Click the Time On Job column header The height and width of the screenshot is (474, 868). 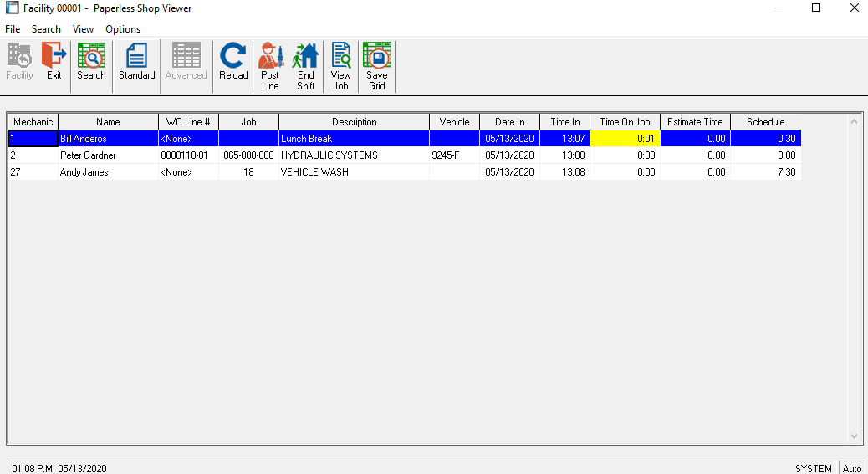(x=625, y=122)
